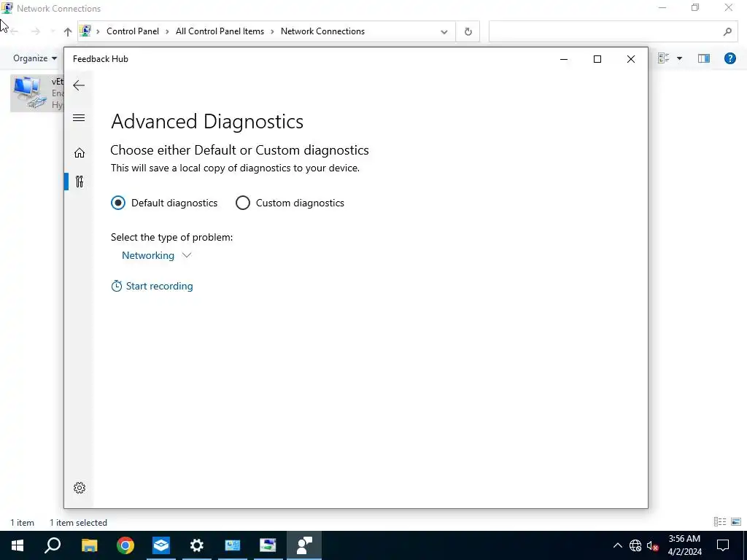This screenshot has height=560, width=747.
Task: Open the Feedback Hub Home page
Action: 79,153
